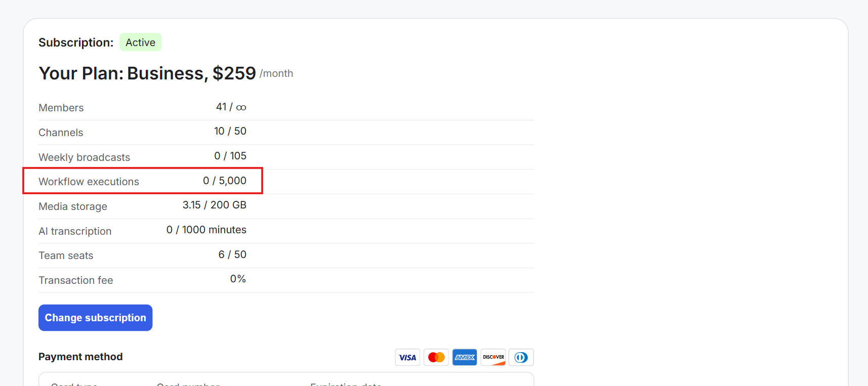Click the Transaction fee 0% value
The height and width of the screenshot is (386, 868).
point(238,279)
